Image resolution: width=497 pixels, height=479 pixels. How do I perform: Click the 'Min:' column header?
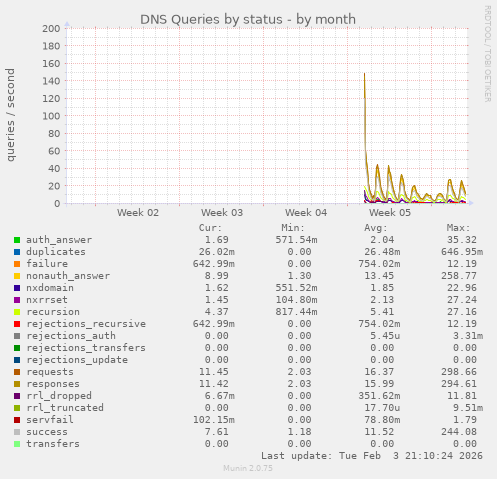point(293,228)
